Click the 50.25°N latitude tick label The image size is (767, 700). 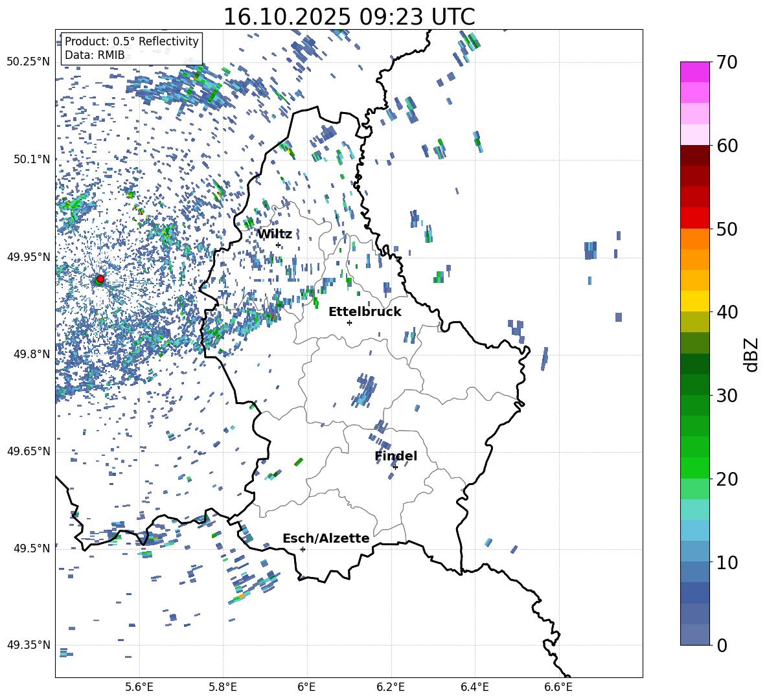[x=29, y=62]
